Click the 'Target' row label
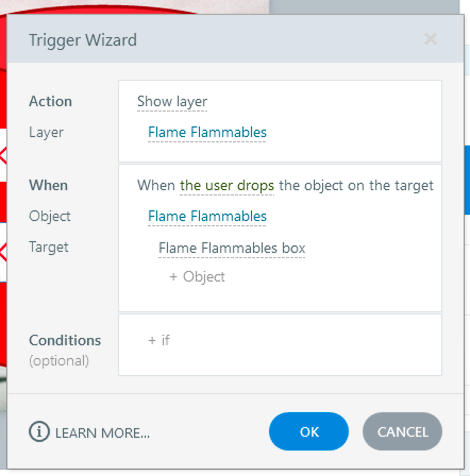Image resolution: width=470 pixels, height=476 pixels. click(48, 247)
